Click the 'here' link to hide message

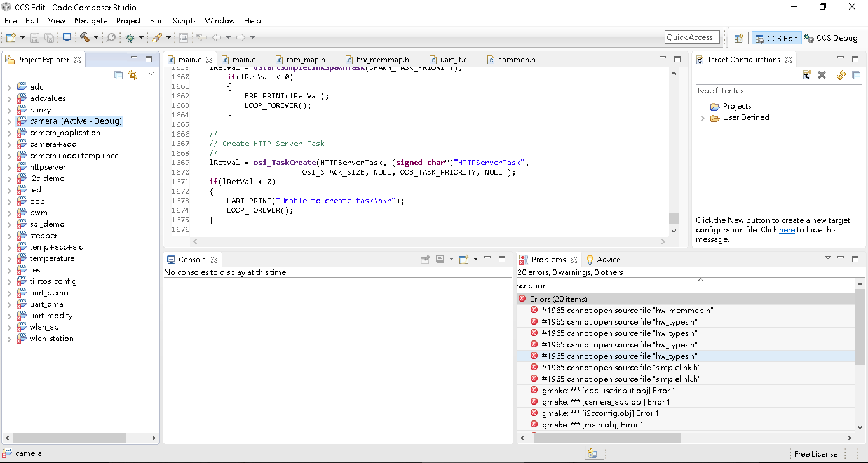(x=787, y=230)
